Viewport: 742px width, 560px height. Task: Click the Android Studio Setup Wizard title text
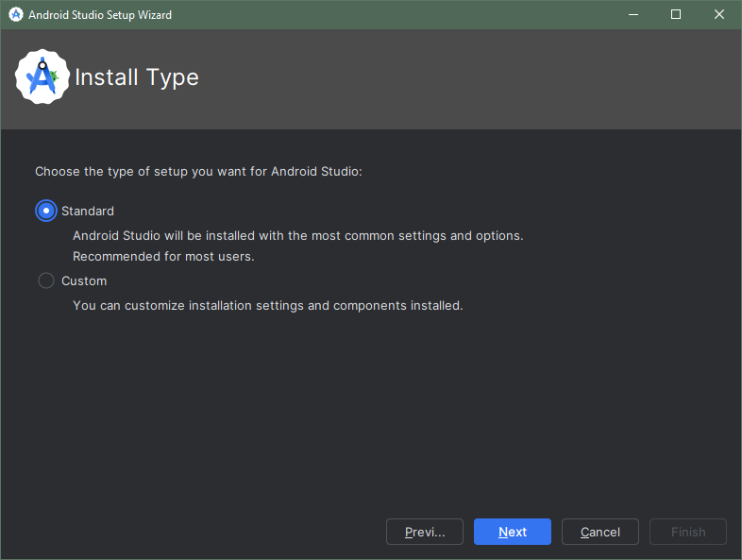(100, 15)
